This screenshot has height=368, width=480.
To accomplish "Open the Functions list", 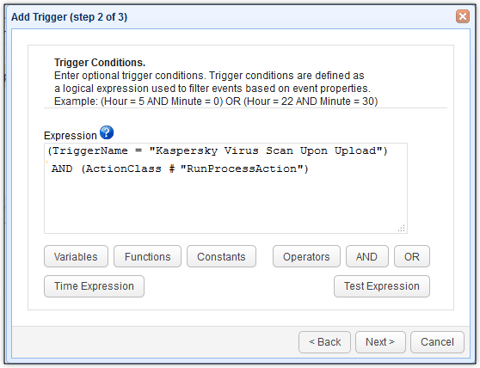I will tap(147, 257).
